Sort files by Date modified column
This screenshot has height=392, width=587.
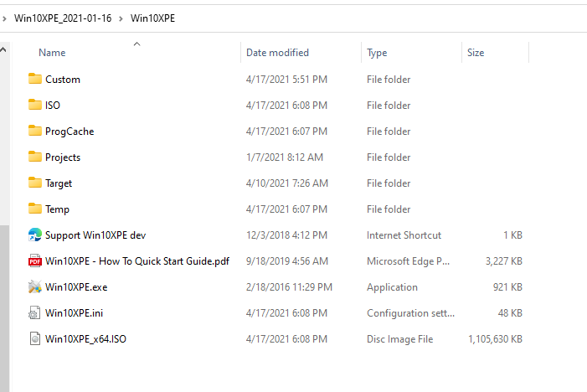[277, 53]
